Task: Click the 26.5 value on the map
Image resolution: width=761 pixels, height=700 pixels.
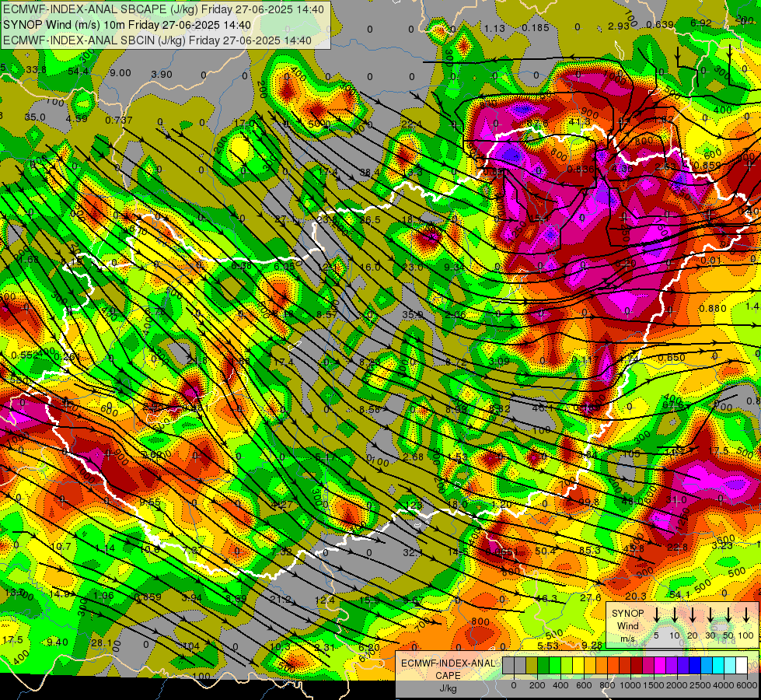Action: 370,220
